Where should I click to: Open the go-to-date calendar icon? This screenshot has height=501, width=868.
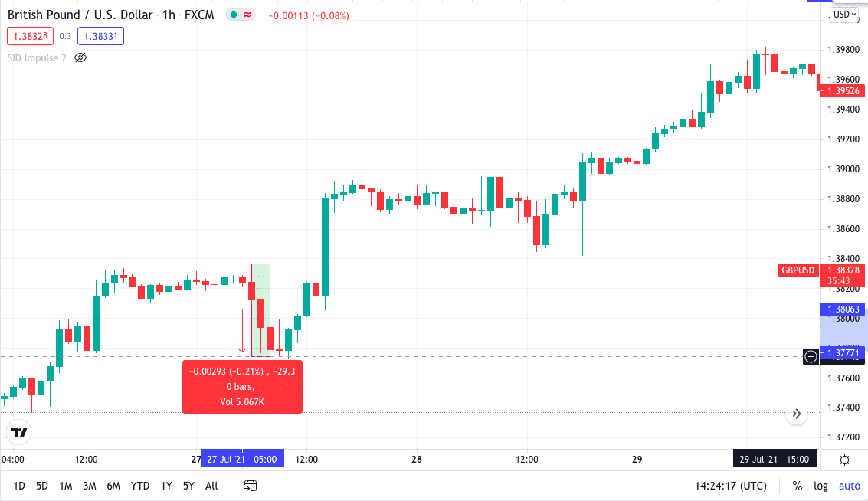[251, 486]
